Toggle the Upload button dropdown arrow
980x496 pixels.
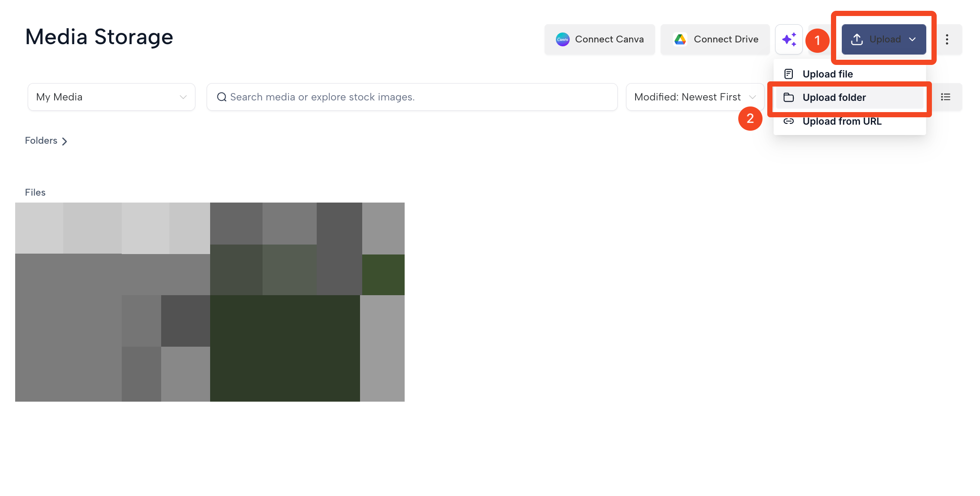pos(912,39)
